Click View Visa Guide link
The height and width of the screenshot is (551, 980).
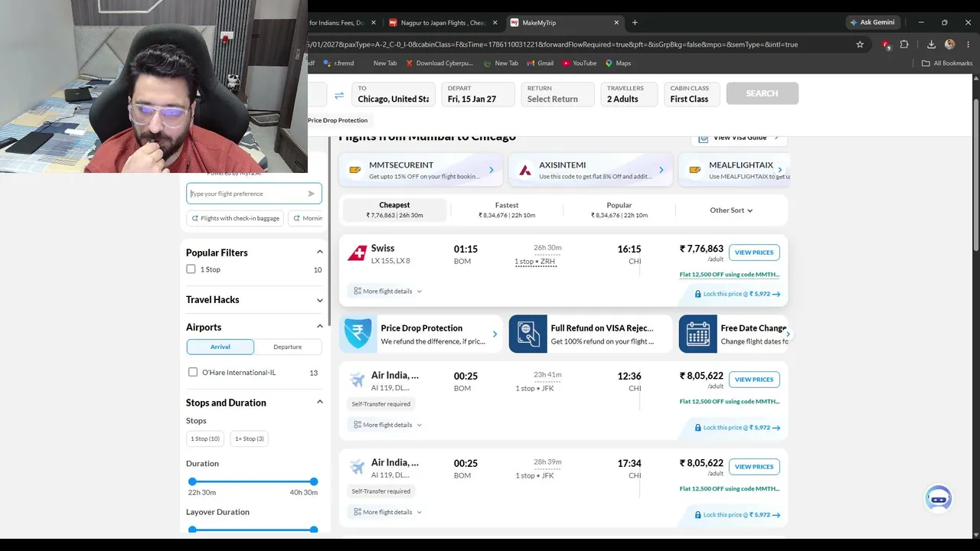pos(739,138)
